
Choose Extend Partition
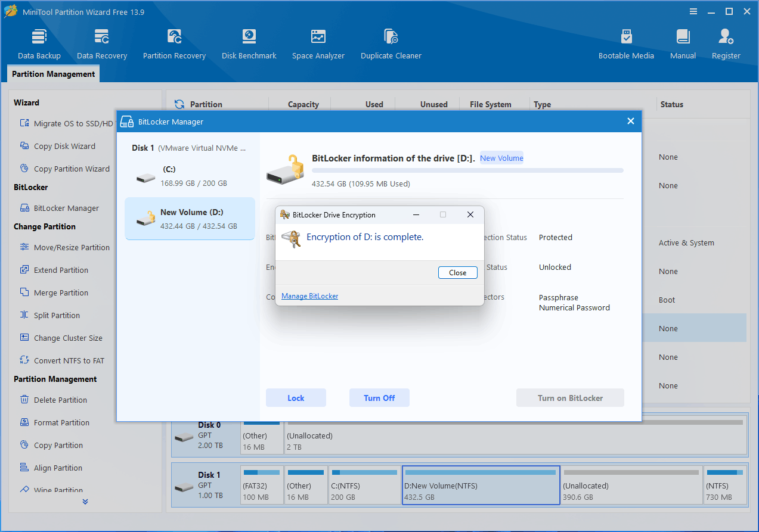(x=54, y=270)
